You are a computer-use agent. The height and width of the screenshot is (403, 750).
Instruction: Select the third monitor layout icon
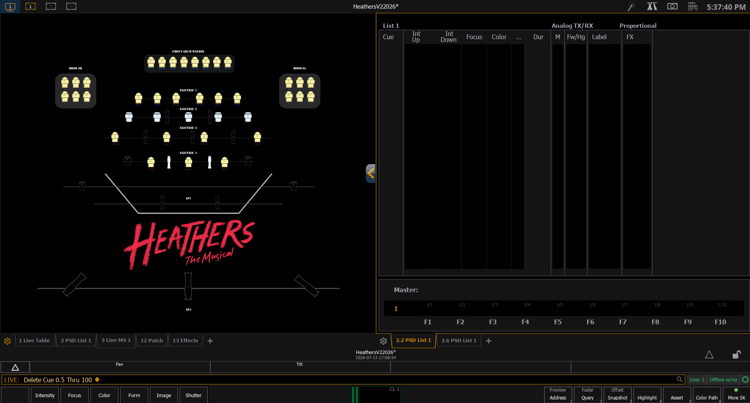tap(51, 7)
